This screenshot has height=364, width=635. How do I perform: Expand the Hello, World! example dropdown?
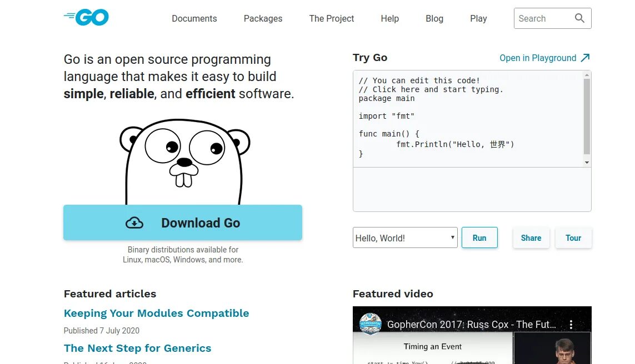coord(405,238)
